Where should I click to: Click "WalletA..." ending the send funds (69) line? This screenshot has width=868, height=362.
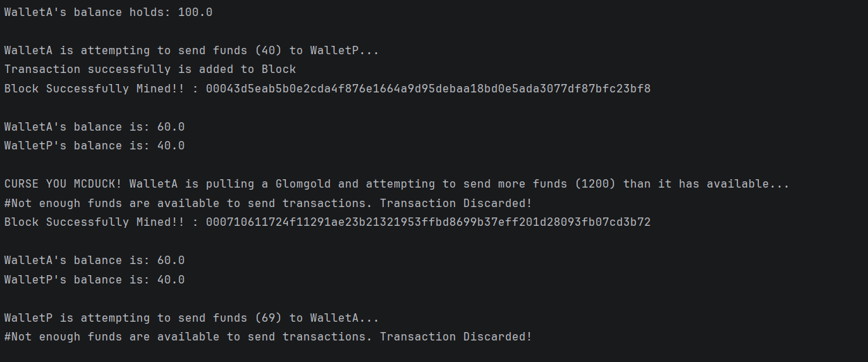tap(344, 318)
